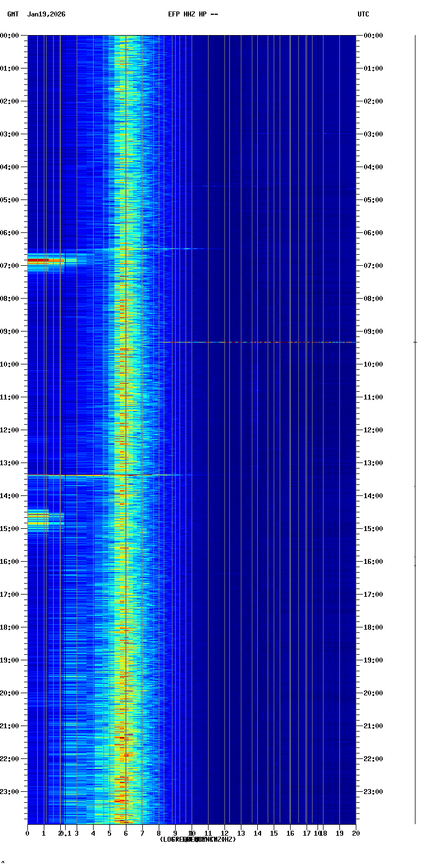Click the 16:00 label on right UTC axis
The height and width of the screenshot is (868, 439).
373,562
